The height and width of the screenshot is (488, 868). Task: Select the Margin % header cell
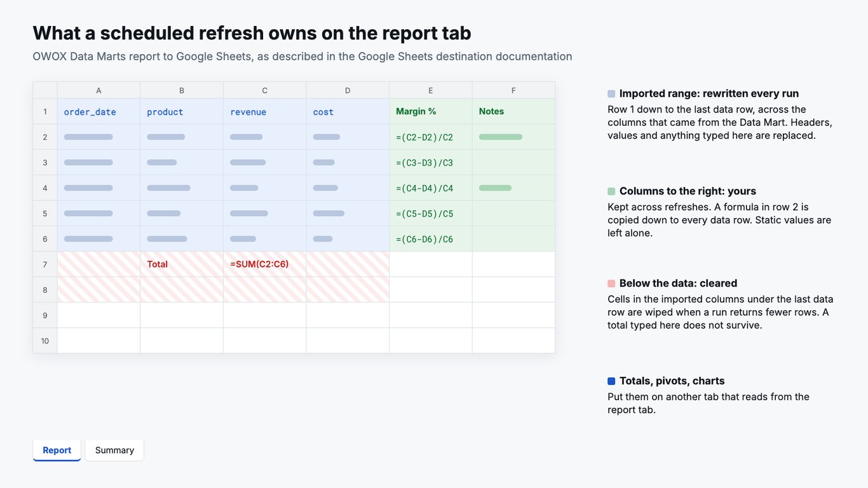click(431, 111)
